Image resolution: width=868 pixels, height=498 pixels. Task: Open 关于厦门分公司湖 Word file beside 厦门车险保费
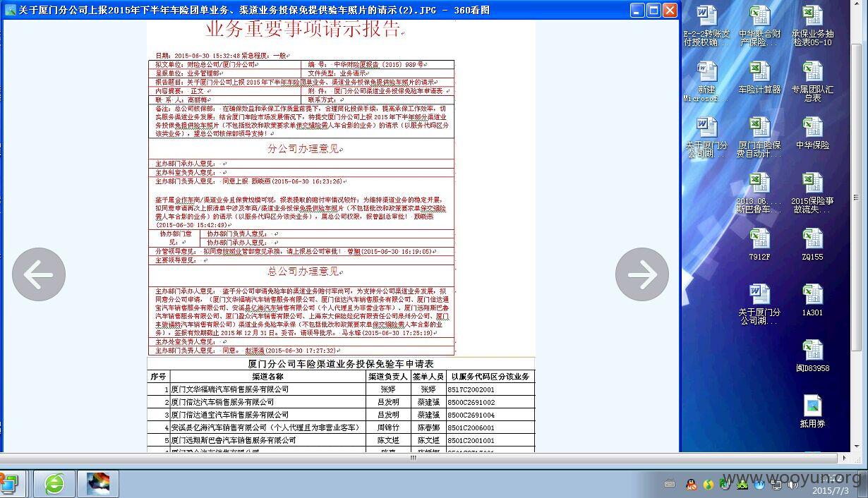[706, 138]
